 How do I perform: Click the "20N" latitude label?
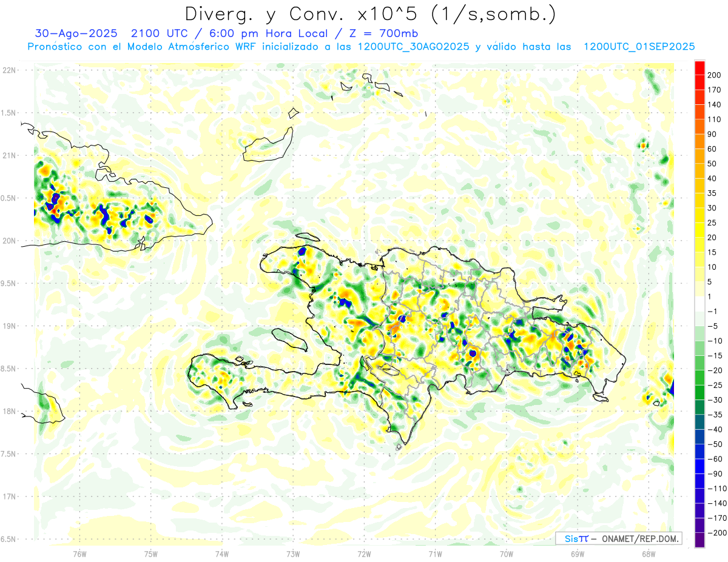8,241
